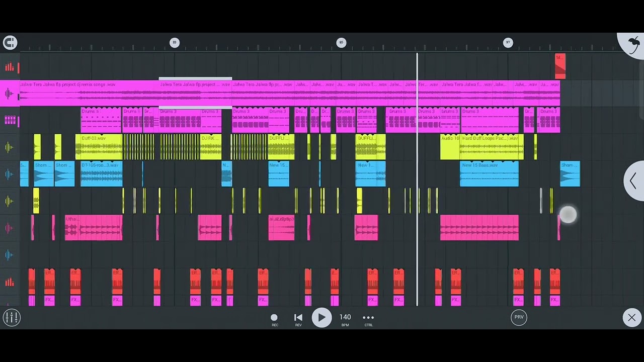Select the DJ RK yellow clip
Screen dimensions: 644x362
[211, 147]
